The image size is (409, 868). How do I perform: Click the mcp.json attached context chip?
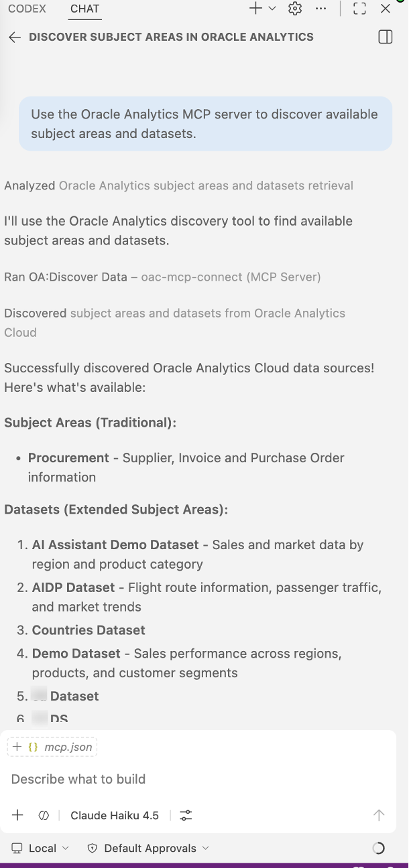point(53,747)
